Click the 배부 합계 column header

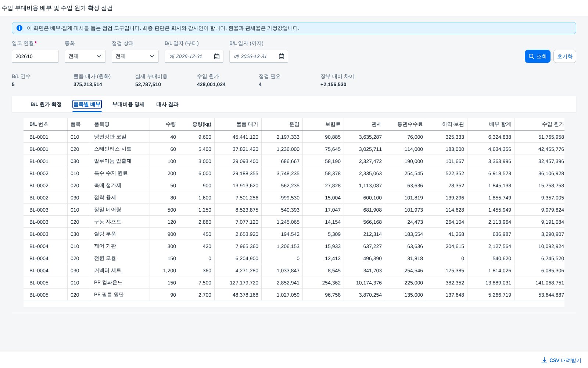491,124
